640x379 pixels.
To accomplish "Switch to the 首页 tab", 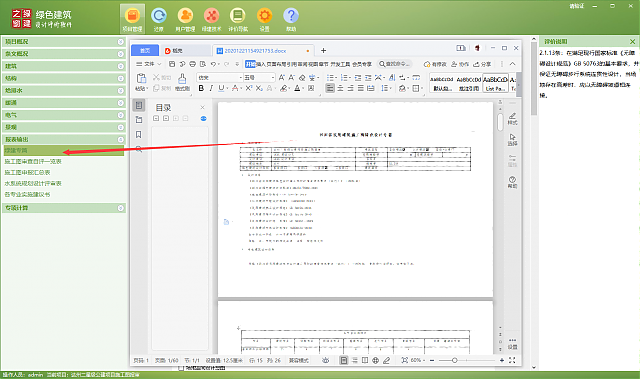I will tap(145, 51).
